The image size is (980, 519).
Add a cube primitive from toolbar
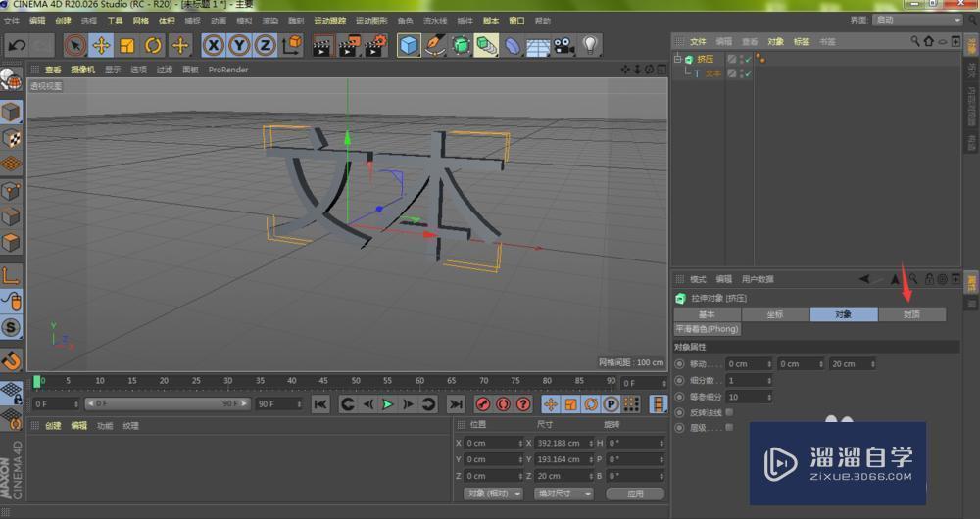pyautogui.click(x=409, y=45)
